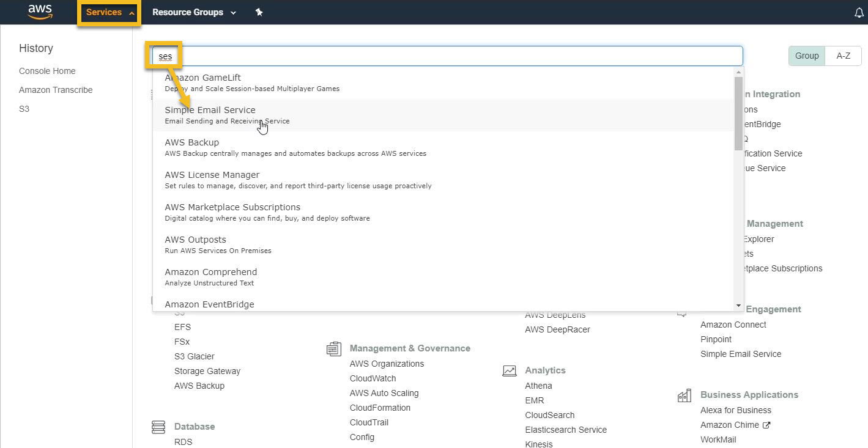The width and height of the screenshot is (868, 448).
Task: Select AWS Backup search result
Action: 443,147
